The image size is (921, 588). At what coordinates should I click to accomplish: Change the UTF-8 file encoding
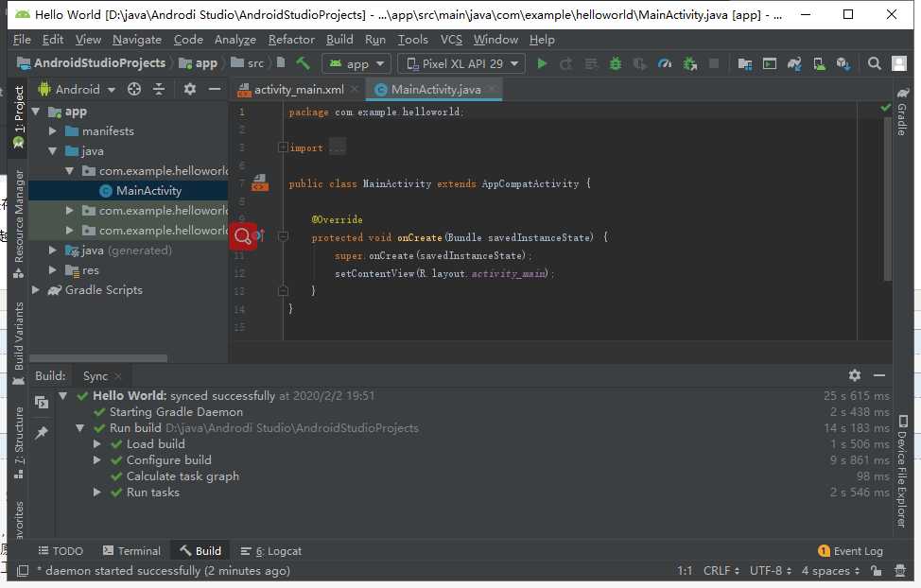(x=770, y=570)
